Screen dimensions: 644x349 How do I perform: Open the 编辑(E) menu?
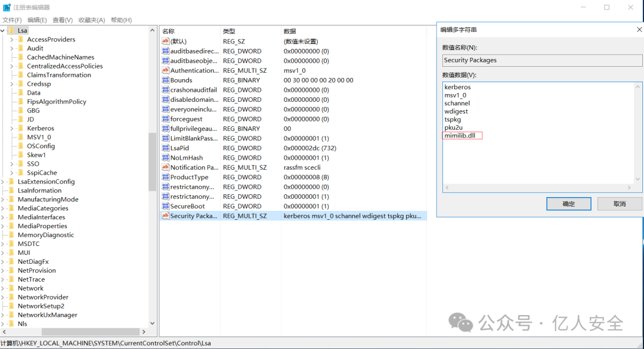click(37, 20)
